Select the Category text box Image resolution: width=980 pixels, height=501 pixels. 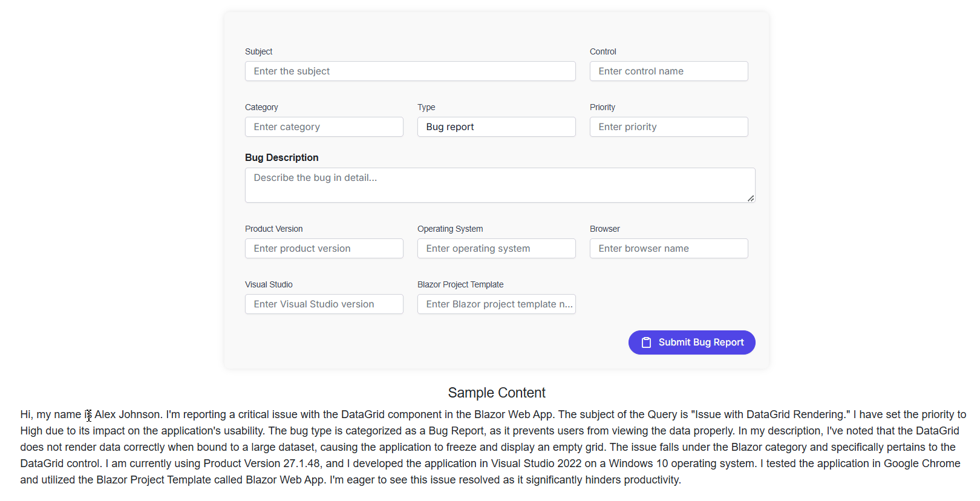point(324,127)
